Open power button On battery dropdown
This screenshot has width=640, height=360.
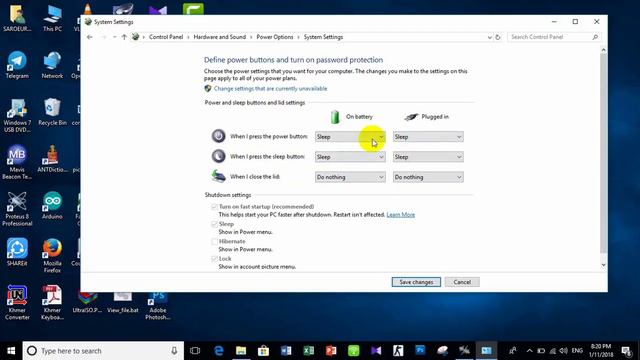tap(350, 137)
